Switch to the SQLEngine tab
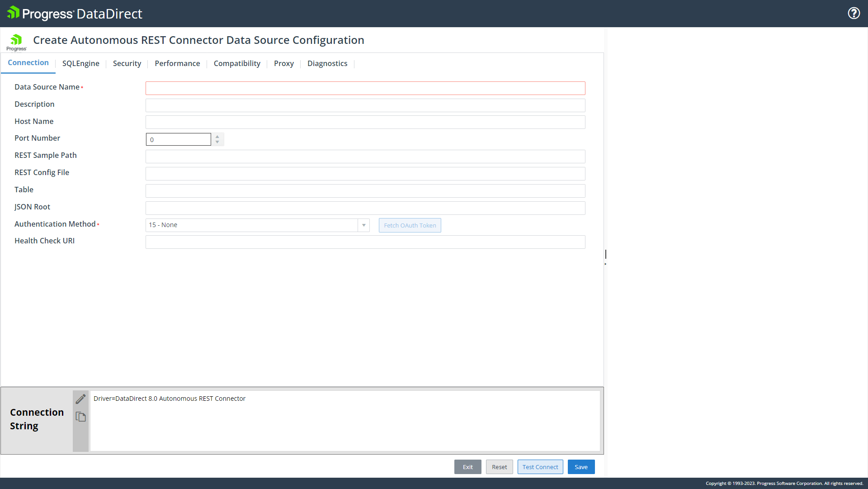Viewport: 868px width, 489px height. (80, 63)
